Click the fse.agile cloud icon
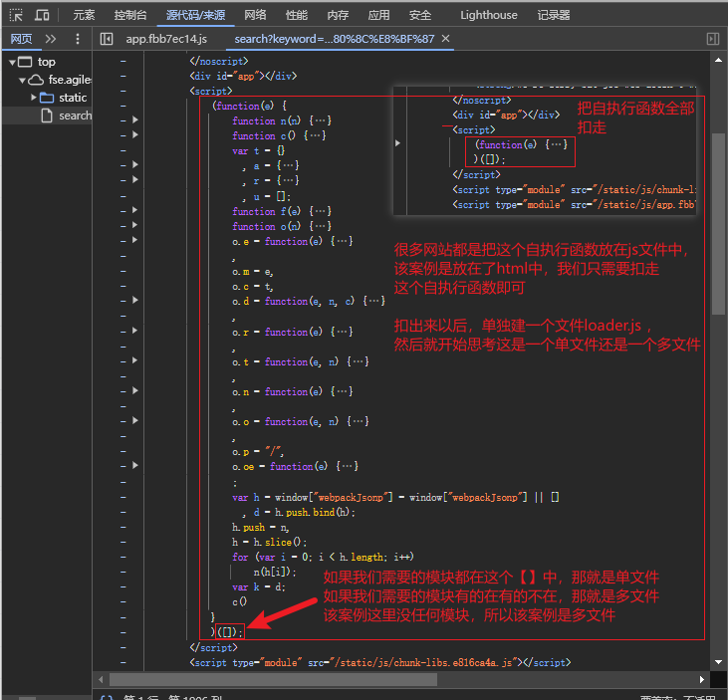728x700 pixels. [x=36, y=81]
